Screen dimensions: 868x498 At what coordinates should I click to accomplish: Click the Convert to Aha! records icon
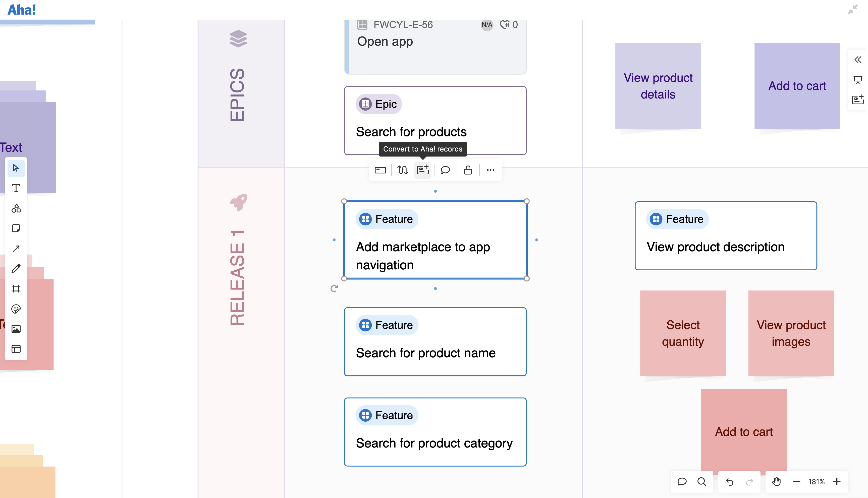(x=423, y=170)
